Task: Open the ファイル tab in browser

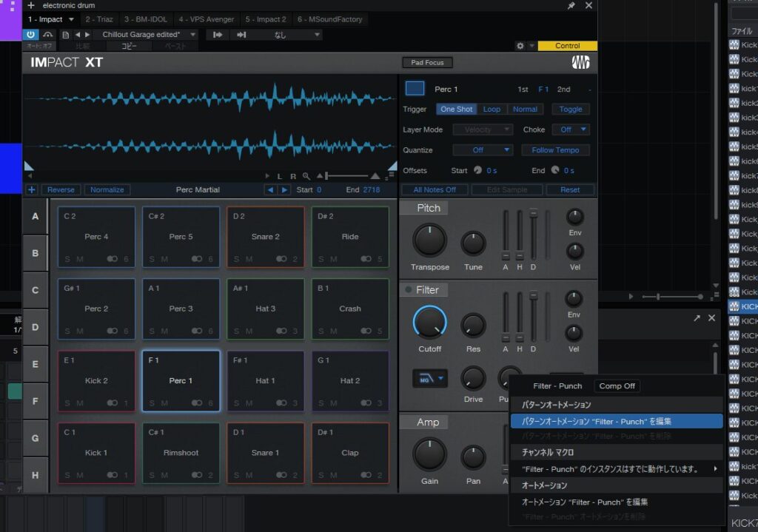Action: (x=742, y=31)
